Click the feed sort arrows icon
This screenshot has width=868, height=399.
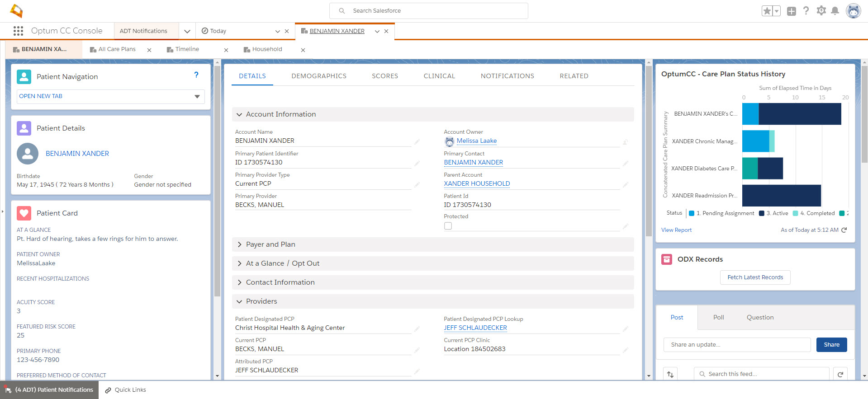(x=670, y=374)
